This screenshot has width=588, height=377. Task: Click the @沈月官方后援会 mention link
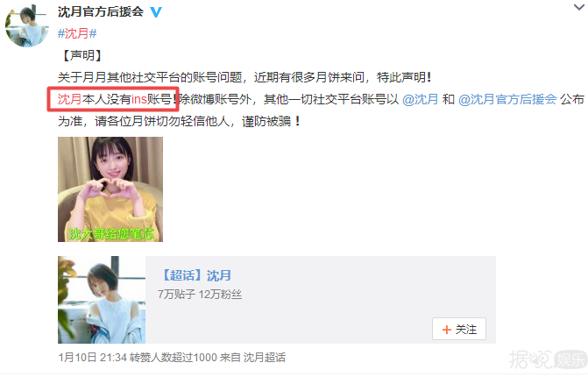pos(507,99)
